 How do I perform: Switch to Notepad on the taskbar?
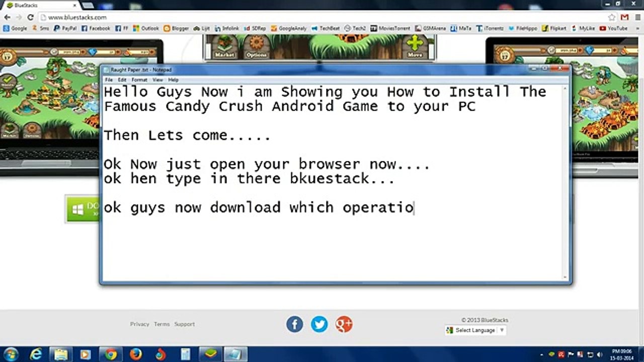pos(235,354)
